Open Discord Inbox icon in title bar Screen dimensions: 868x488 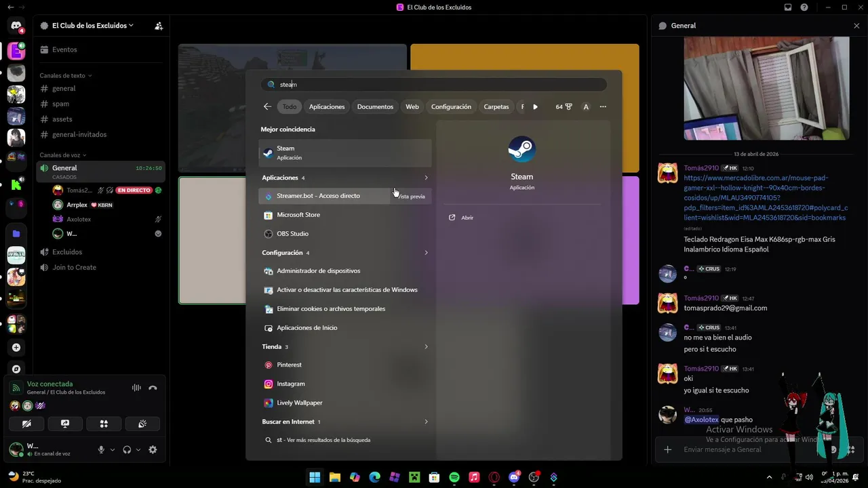click(x=788, y=7)
